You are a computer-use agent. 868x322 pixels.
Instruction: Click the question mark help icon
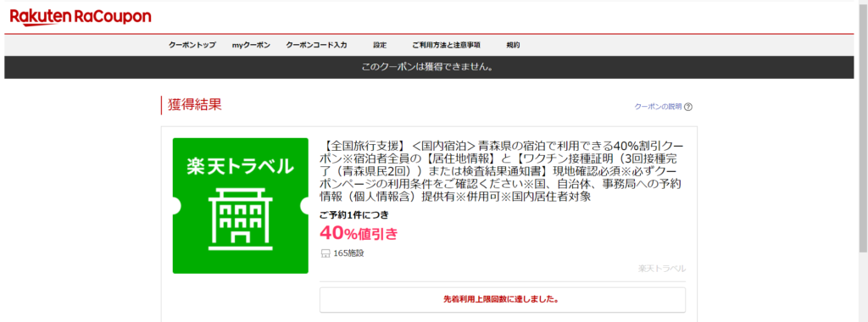688,108
